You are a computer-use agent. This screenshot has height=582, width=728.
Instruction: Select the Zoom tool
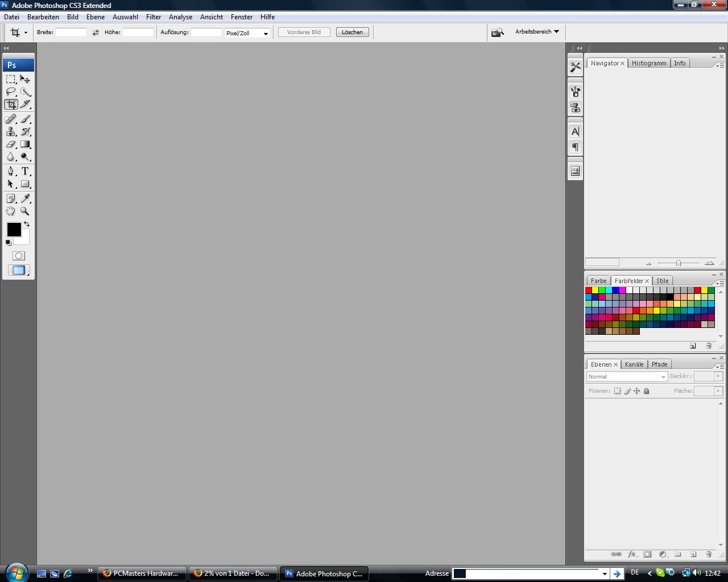coord(25,211)
